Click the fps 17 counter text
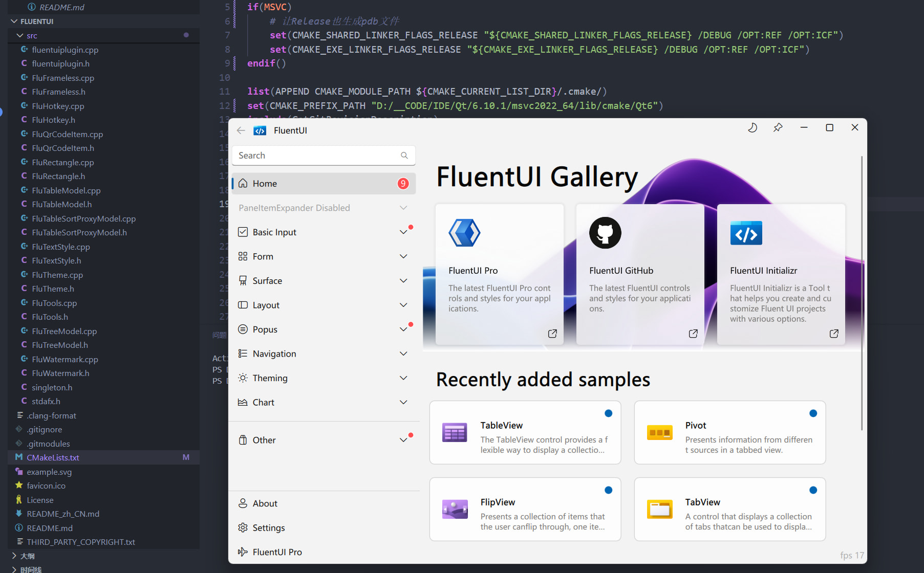 pos(852,556)
